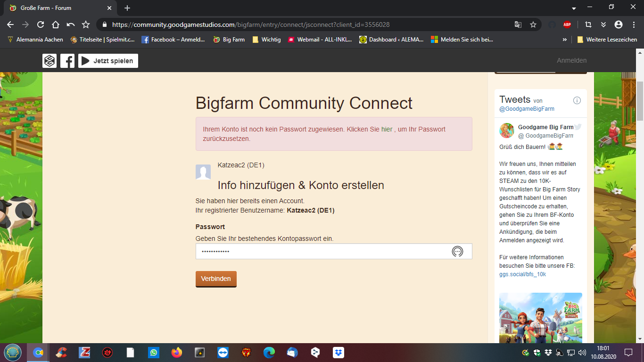The height and width of the screenshot is (362, 644).
Task: Open the browser three-dot menu
Action: (x=633, y=25)
